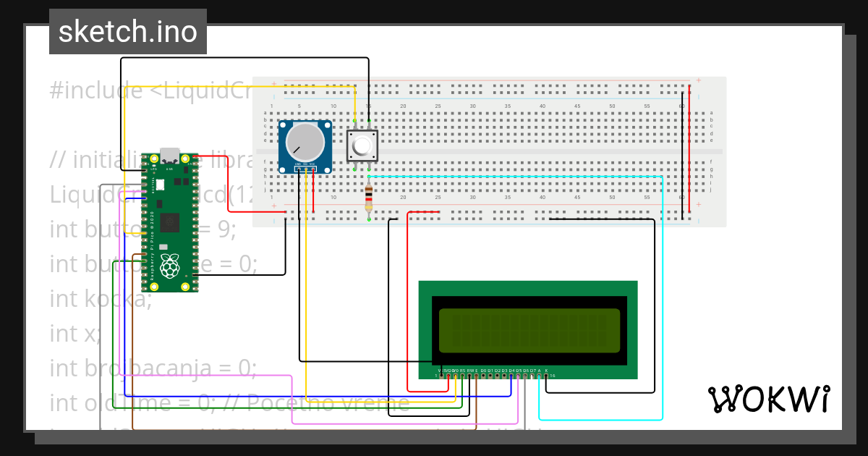Open the sketch.ino tab
868x456 pixels.
pos(127,31)
